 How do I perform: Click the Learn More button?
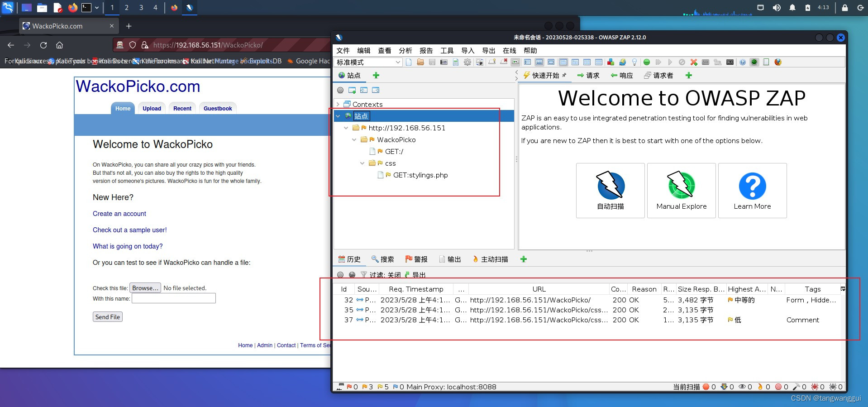753,191
